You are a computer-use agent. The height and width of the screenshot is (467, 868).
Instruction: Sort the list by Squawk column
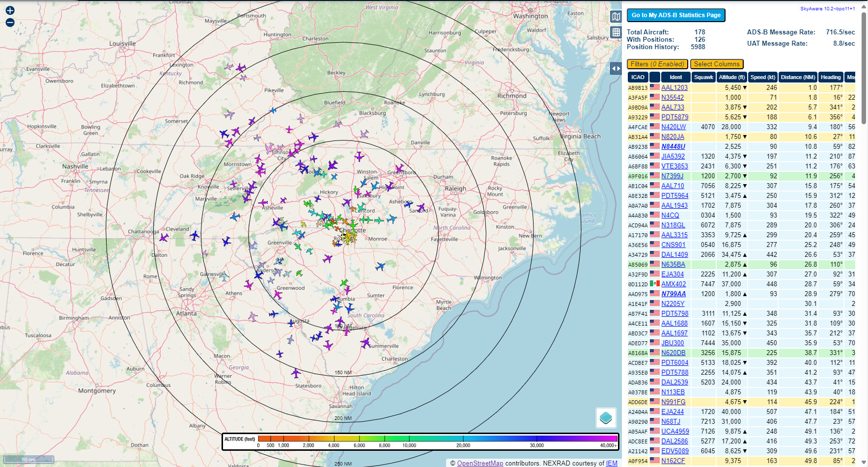coord(703,77)
